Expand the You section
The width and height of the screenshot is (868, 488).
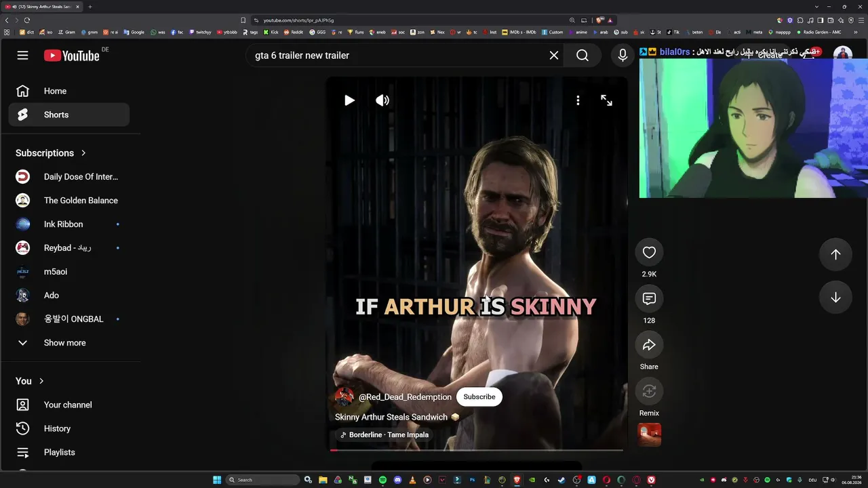30,381
